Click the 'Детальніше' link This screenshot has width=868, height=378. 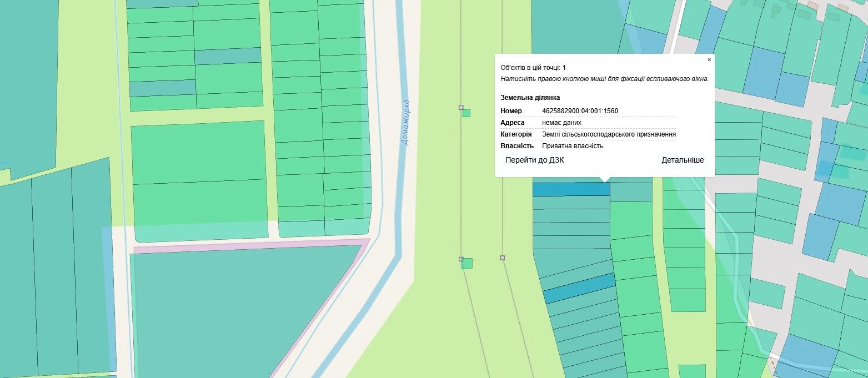pyautogui.click(x=683, y=160)
